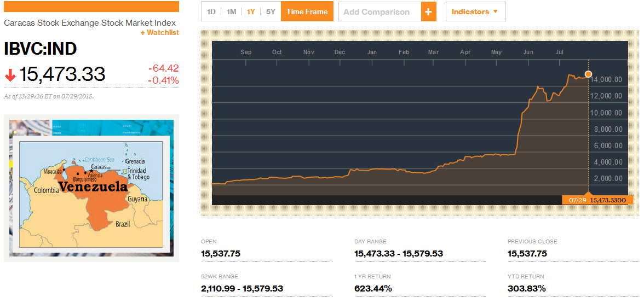Click the Jul month label on chart axis
The height and width of the screenshot is (303, 644).
560,52
